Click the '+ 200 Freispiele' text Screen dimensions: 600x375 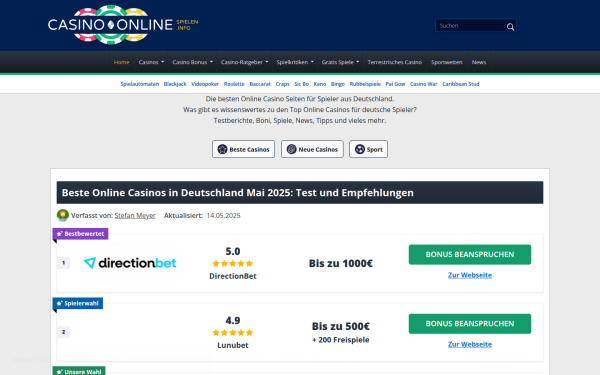341,340
